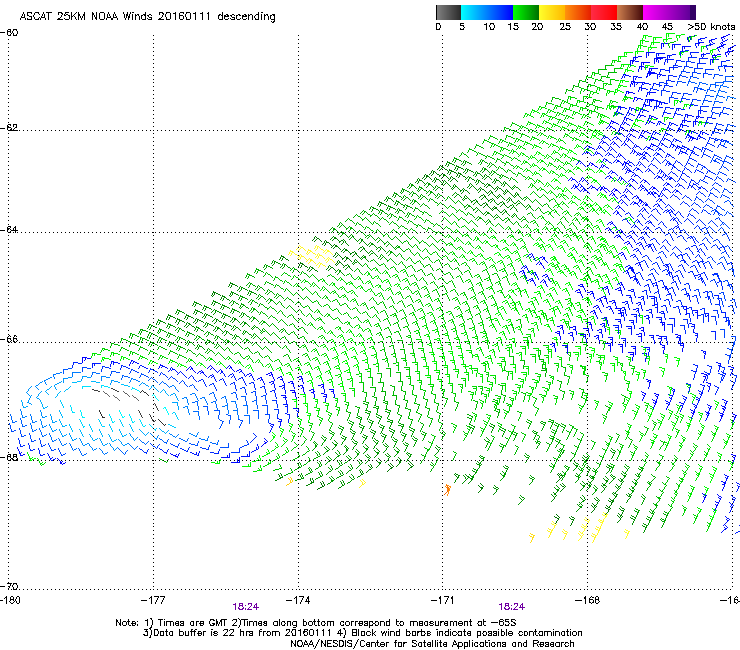Click the '10' legend tick label

[x=489, y=27]
